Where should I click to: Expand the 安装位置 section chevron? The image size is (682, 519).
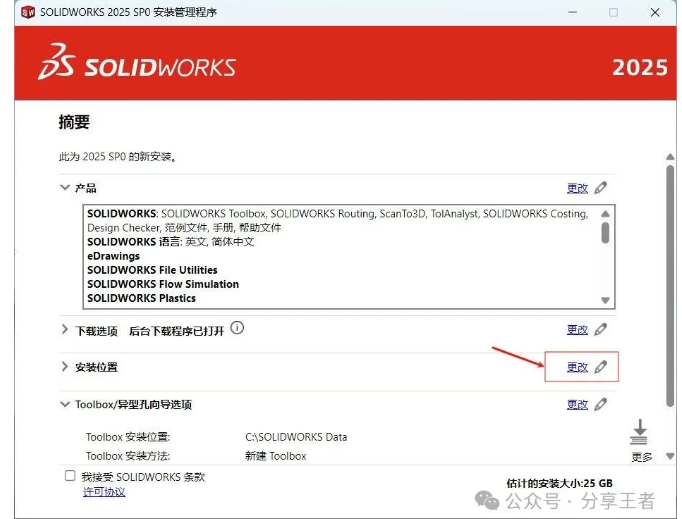pos(65,367)
